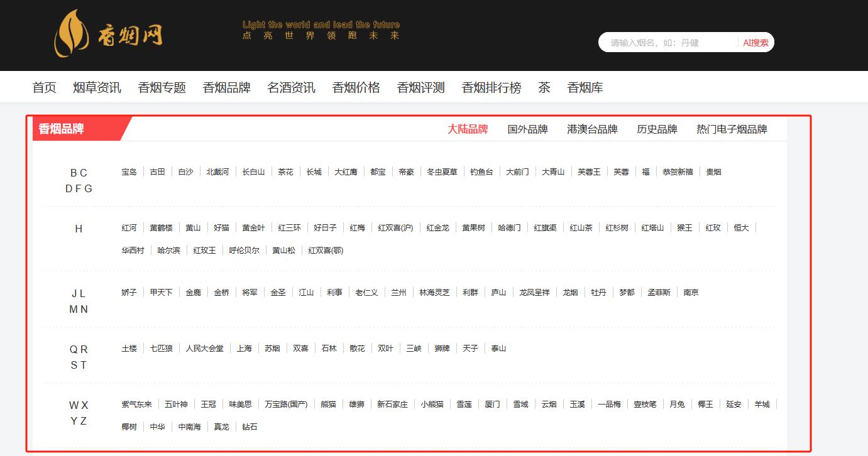Click the 红双喜(沪) brand link
This screenshot has width=868, height=456.
click(395, 227)
